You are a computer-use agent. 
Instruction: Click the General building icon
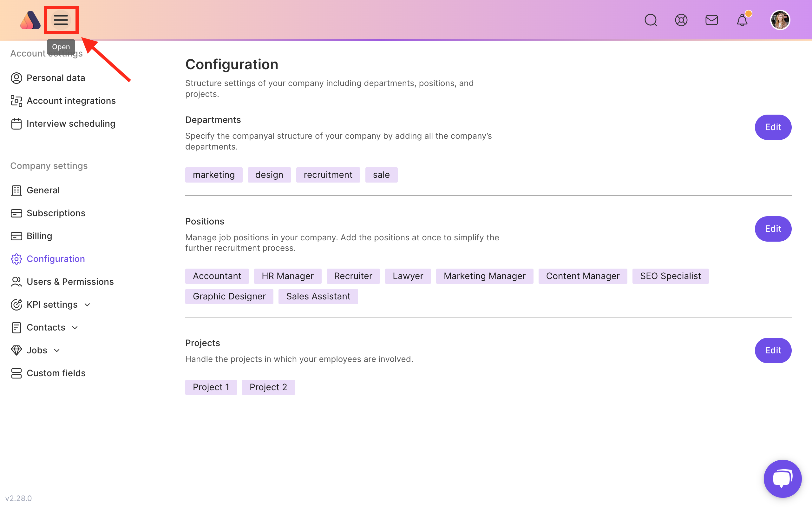(16, 190)
